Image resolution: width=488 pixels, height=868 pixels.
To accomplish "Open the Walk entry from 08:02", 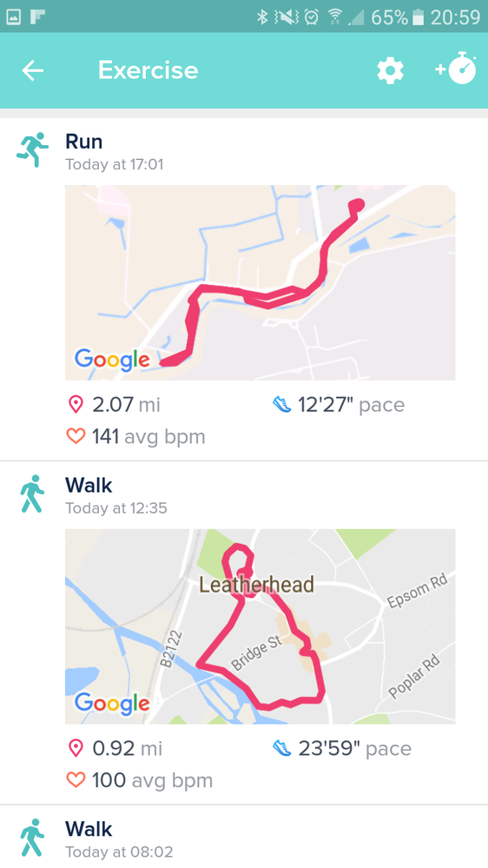I will pos(244,837).
